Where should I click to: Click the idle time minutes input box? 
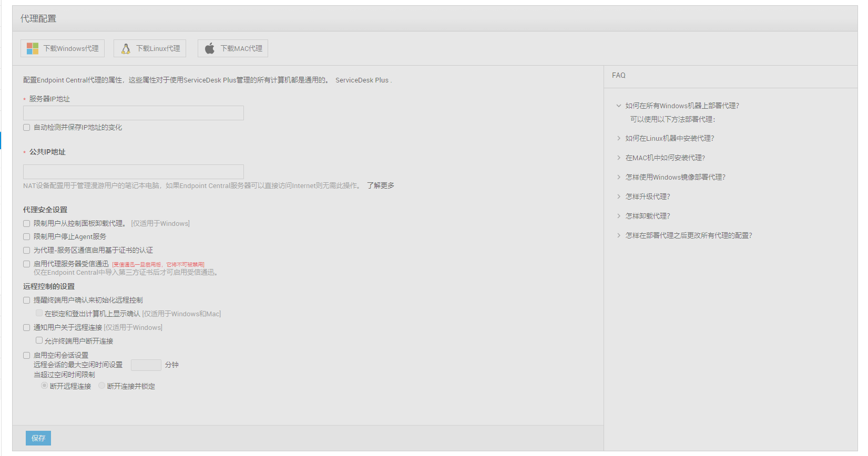click(146, 365)
